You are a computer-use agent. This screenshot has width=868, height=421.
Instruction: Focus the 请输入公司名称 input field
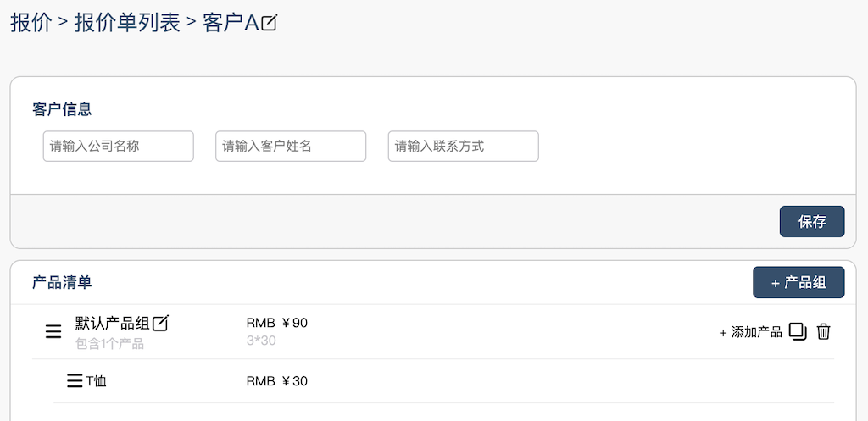pyautogui.click(x=118, y=147)
